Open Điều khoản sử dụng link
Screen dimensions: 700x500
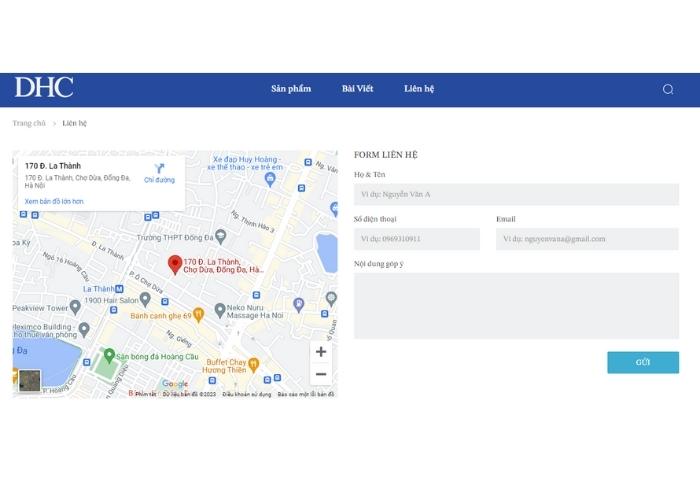(x=247, y=394)
